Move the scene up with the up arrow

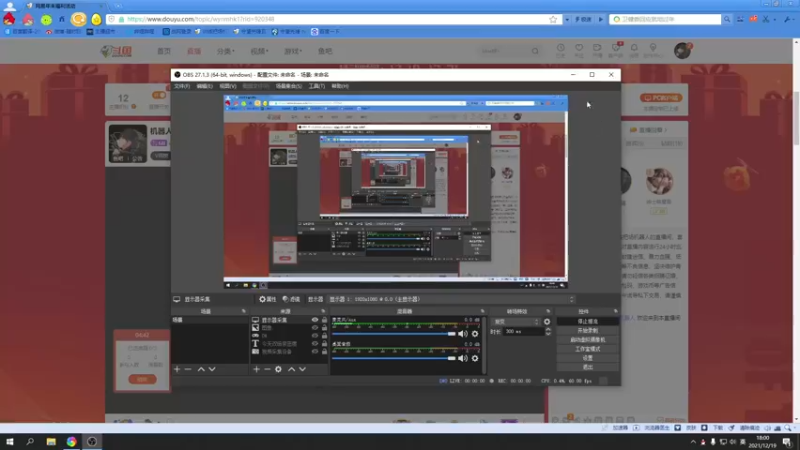pyautogui.click(x=201, y=369)
